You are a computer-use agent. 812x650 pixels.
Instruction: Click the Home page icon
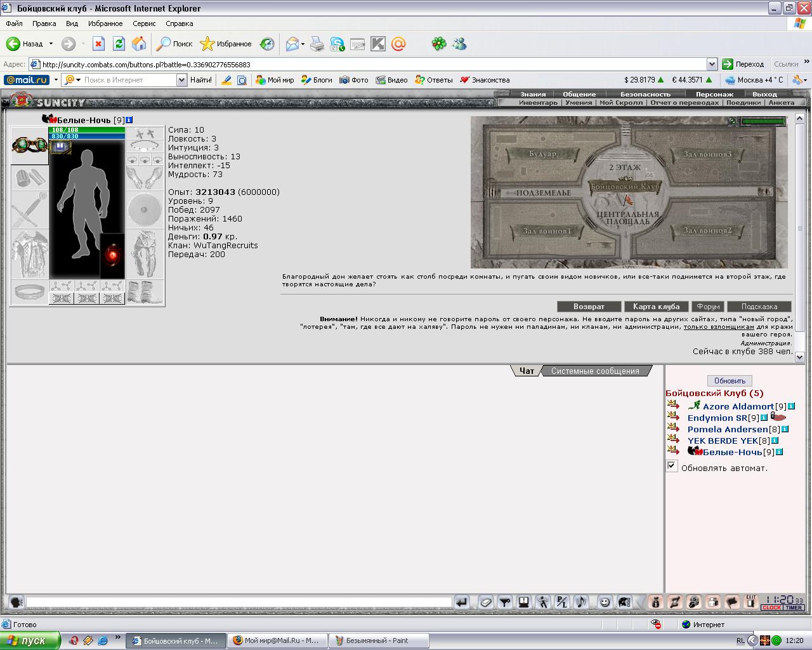click(x=139, y=44)
